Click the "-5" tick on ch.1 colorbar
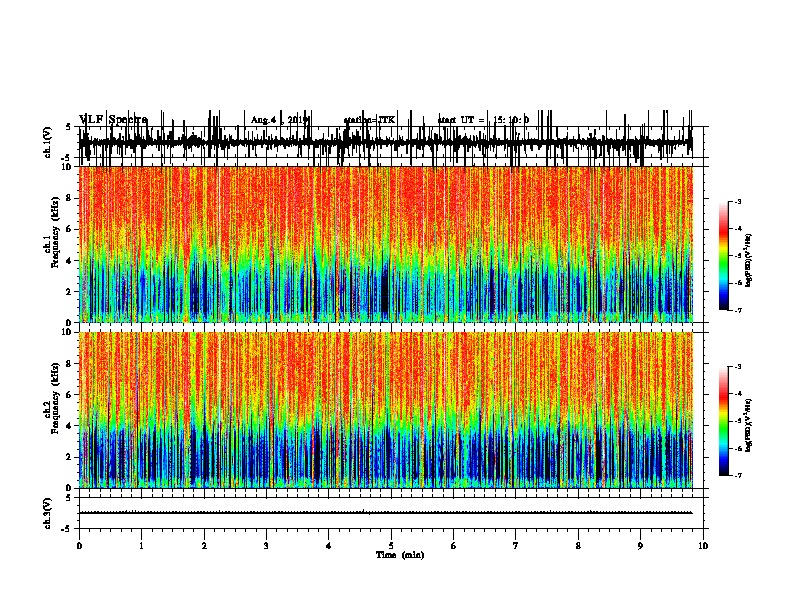792x612 pixels. (x=737, y=256)
